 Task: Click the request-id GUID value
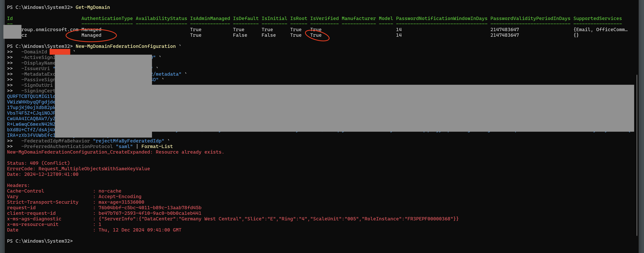tap(150, 208)
